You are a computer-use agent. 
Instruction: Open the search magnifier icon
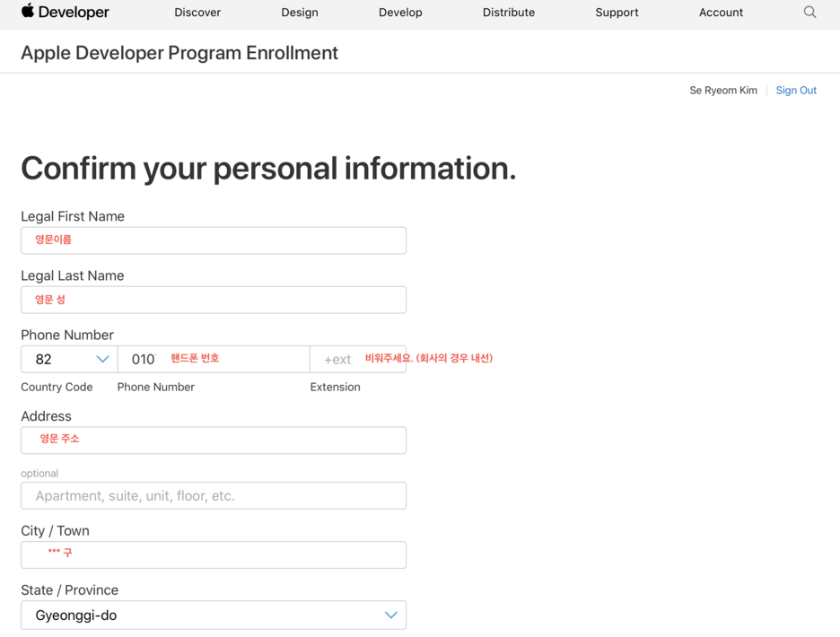click(x=809, y=12)
